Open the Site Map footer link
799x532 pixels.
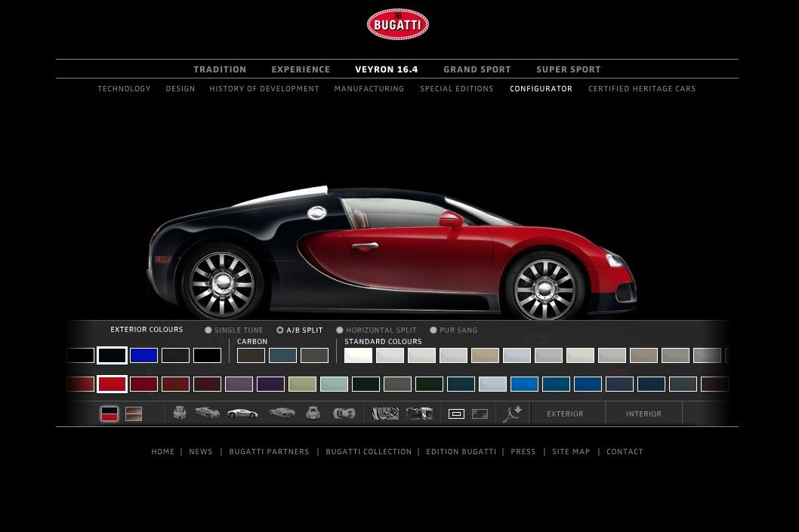click(570, 452)
